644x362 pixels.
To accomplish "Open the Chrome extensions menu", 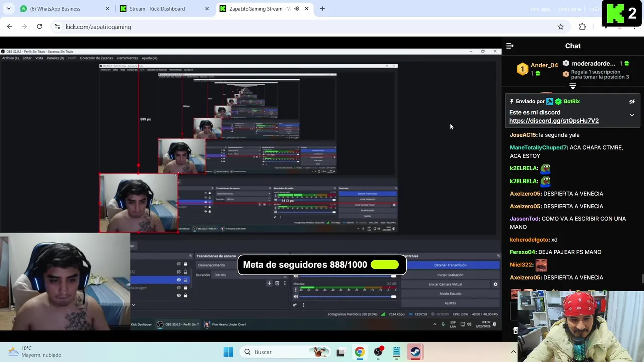I will pyautogui.click(x=582, y=27).
